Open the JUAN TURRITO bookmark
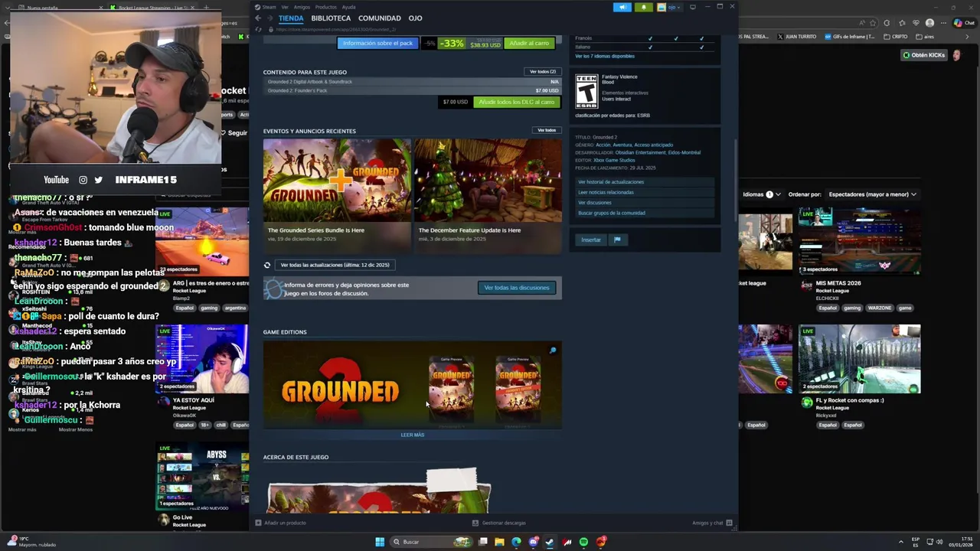The width and height of the screenshot is (980, 551). coord(796,36)
